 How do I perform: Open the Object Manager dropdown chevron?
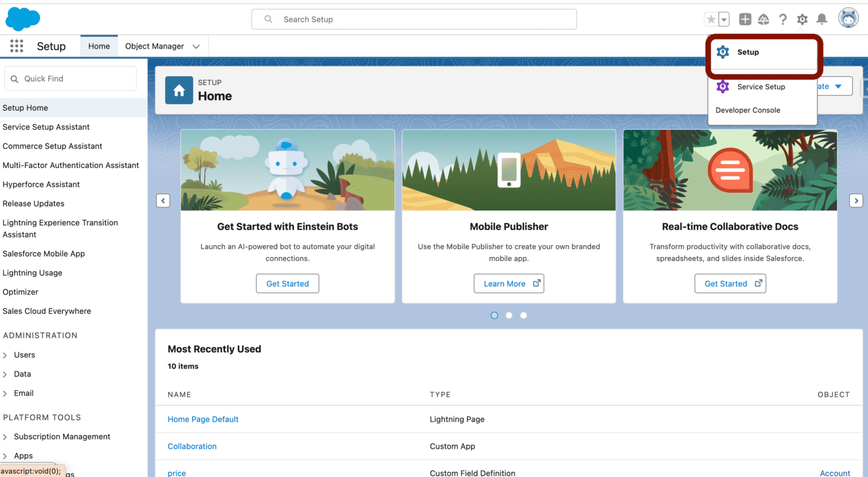(196, 46)
